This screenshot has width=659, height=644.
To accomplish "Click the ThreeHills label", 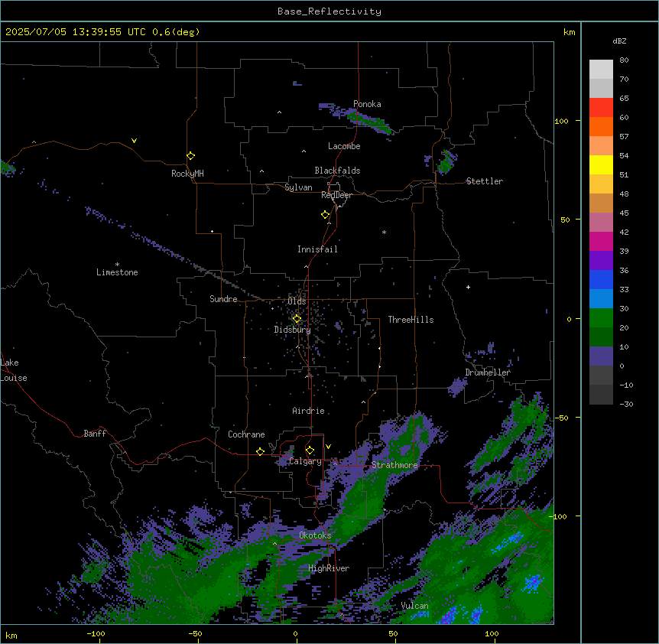I will 411,320.
